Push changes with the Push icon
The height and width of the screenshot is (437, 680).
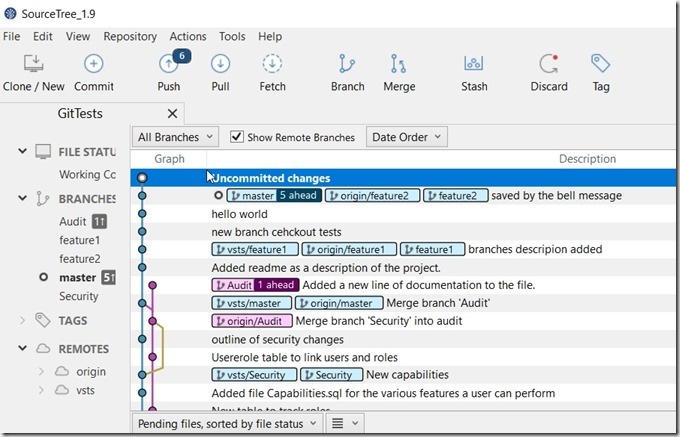click(168, 64)
